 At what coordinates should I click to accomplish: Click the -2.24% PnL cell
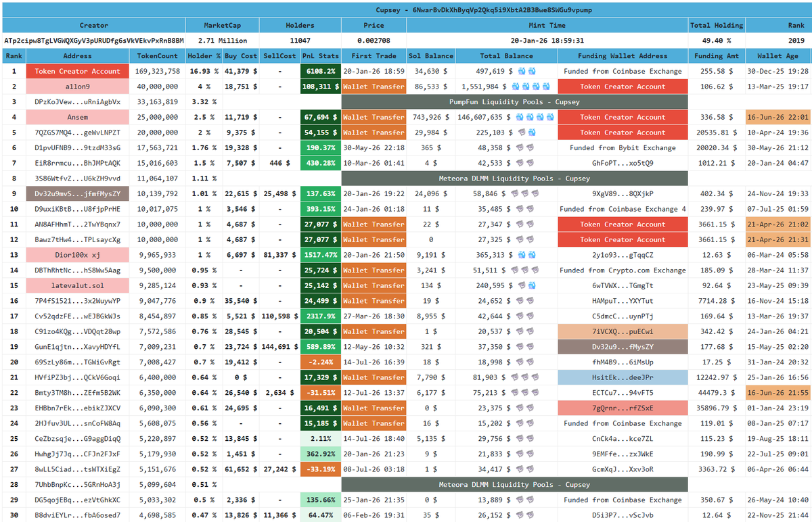point(320,362)
